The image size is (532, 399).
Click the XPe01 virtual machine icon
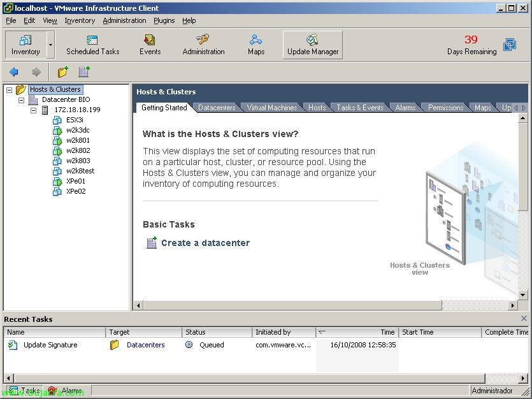pos(57,181)
